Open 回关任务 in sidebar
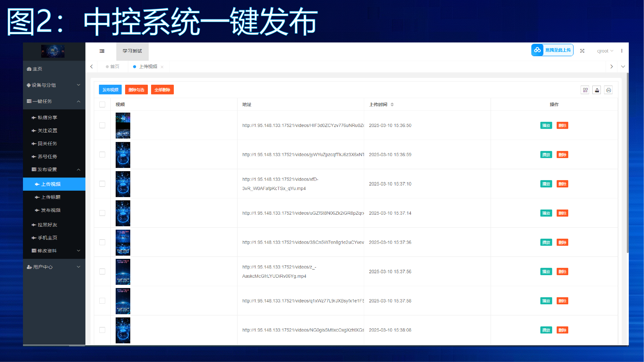Image resolution: width=644 pixels, height=362 pixels. click(54, 143)
